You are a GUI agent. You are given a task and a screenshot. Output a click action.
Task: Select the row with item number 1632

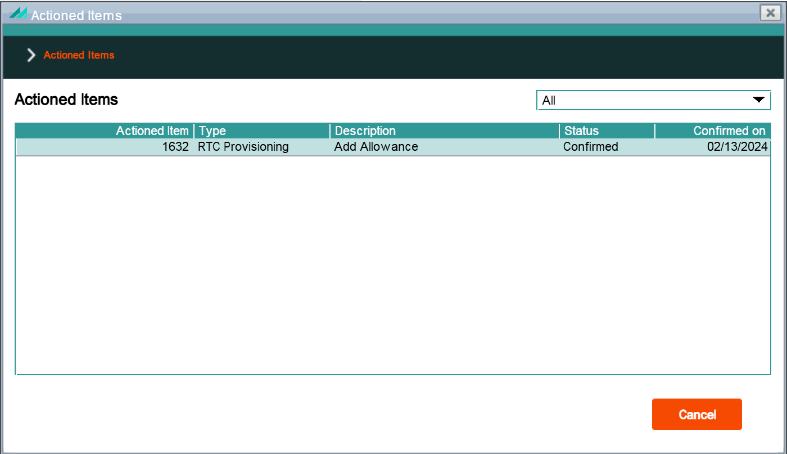(393, 147)
